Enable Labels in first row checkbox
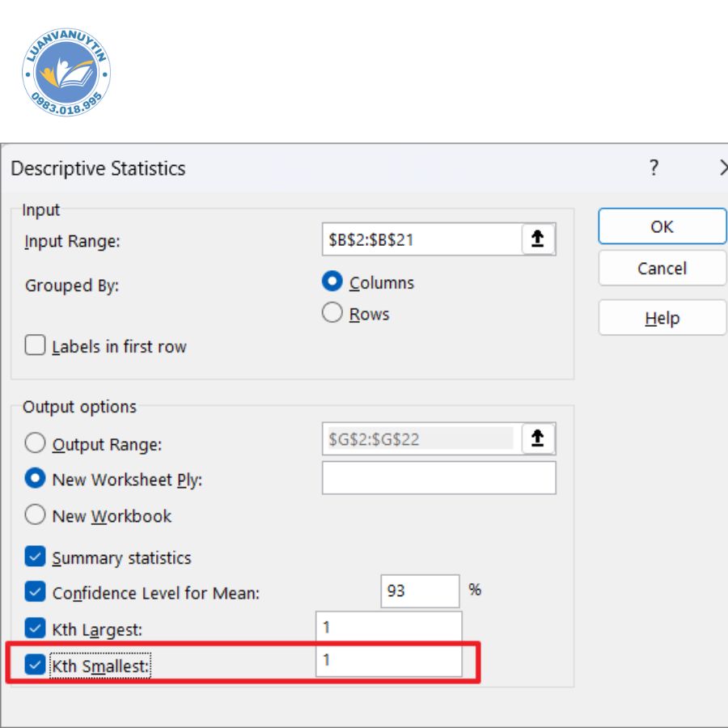This screenshot has width=728, height=728. pos(36,346)
